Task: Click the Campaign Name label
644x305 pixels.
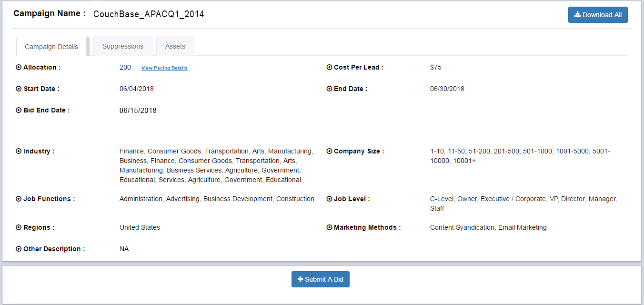Action: coord(50,13)
